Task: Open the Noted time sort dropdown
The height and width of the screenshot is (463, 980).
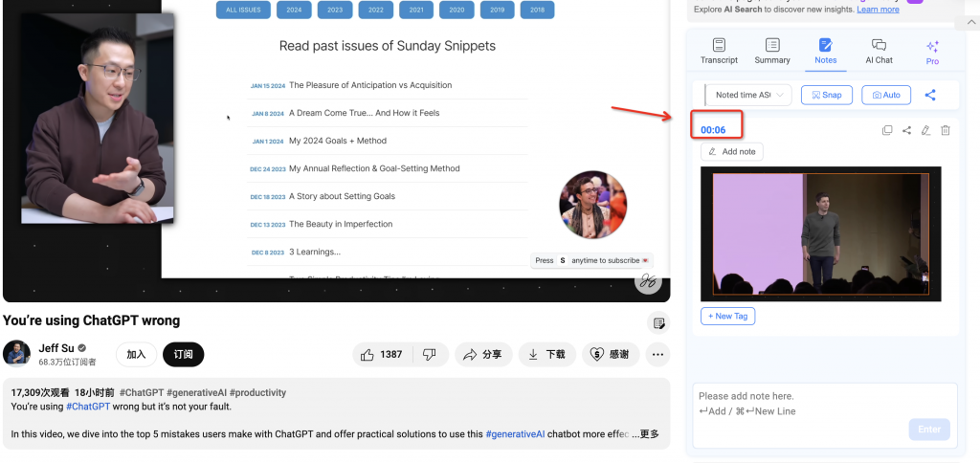Action: [x=748, y=95]
